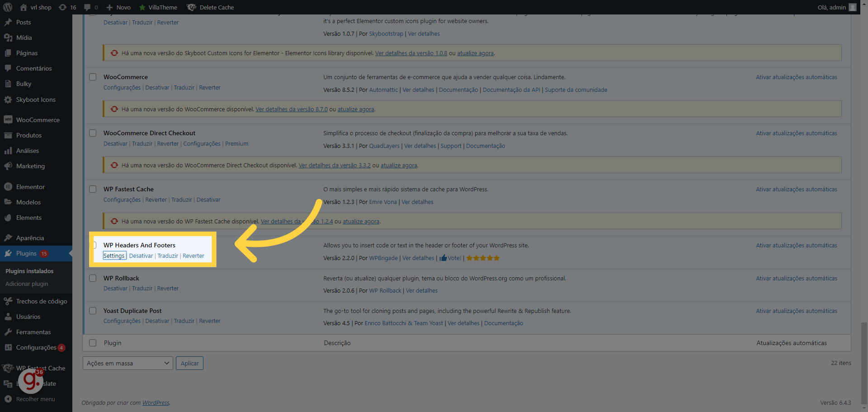Open Skyboot Icons settings
The height and width of the screenshot is (412, 868).
[36, 99]
